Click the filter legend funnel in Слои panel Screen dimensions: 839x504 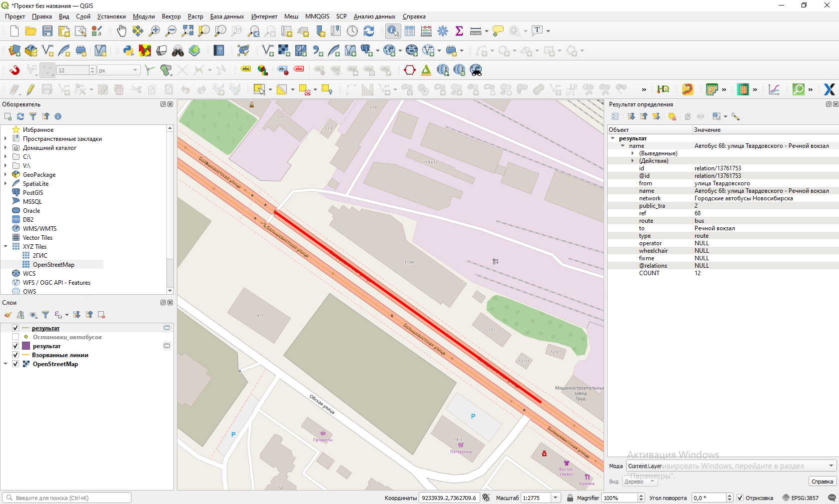coord(45,315)
